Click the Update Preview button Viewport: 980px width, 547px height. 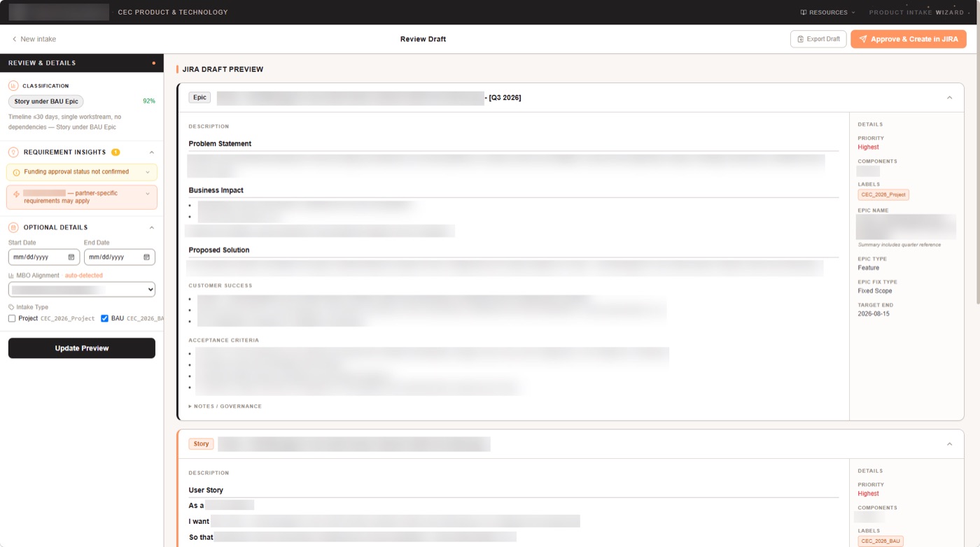coord(82,348)
